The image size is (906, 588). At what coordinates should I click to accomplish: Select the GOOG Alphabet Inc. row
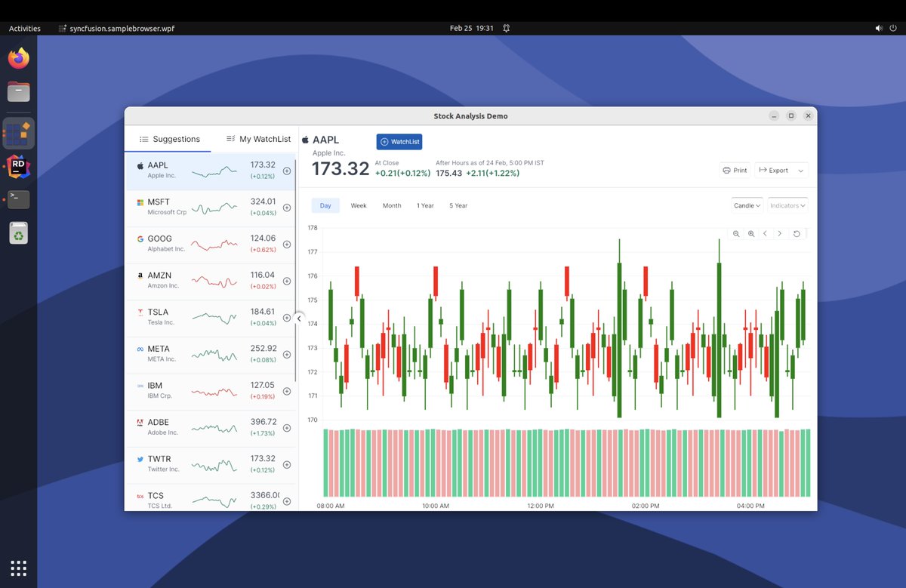tap(210, 245)
